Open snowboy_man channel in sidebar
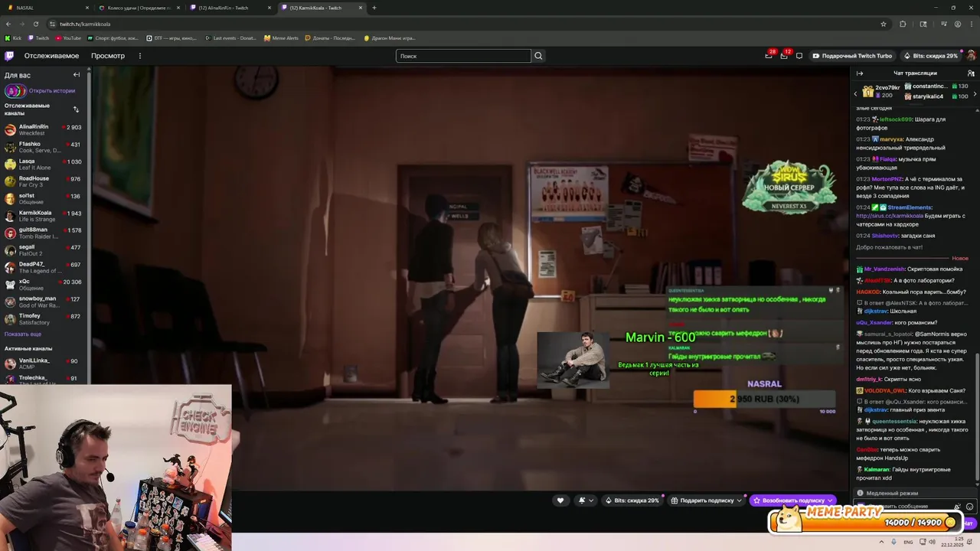 coord(43,302)
